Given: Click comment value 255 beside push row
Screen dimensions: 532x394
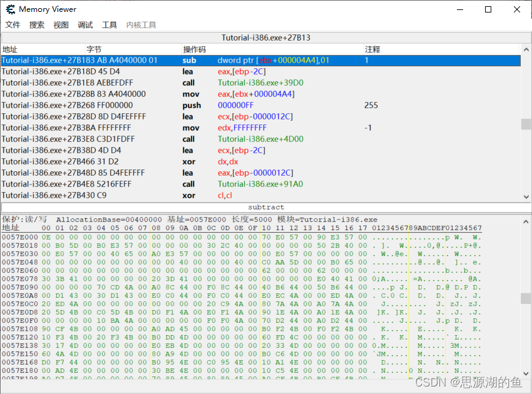Looking at the screenshot, I should point(371,105).
